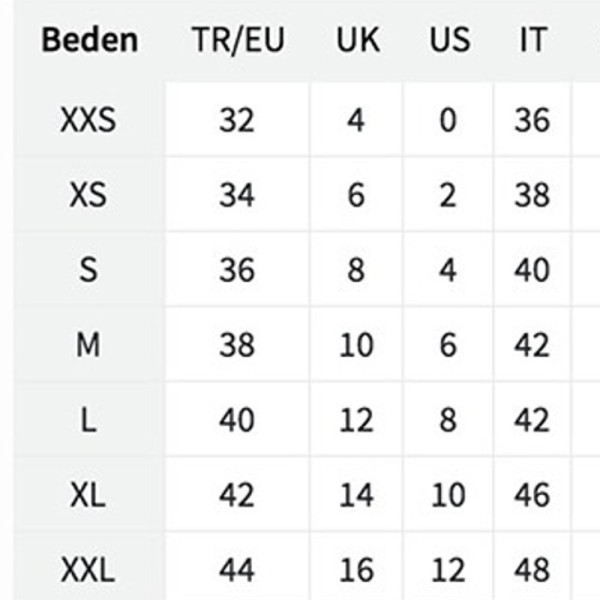This screenshot has width=600, height=600.
Task: Select the XXL size row label
Action: (88, 570)
